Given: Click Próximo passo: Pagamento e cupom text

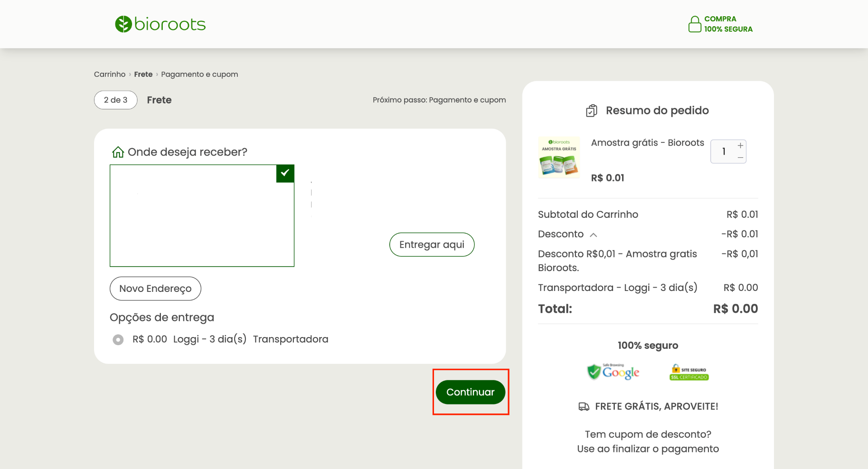Looking at the screenshot, I should (439, 100).
